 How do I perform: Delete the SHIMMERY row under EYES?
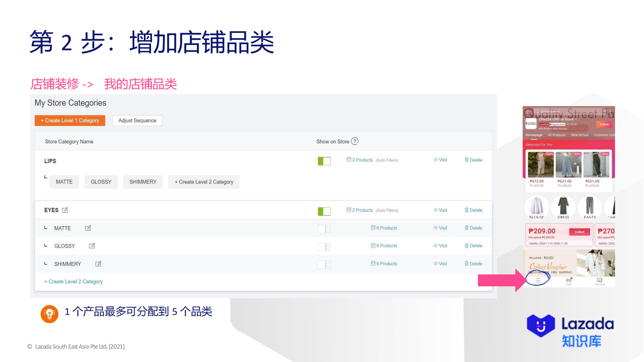click(473, 264)
